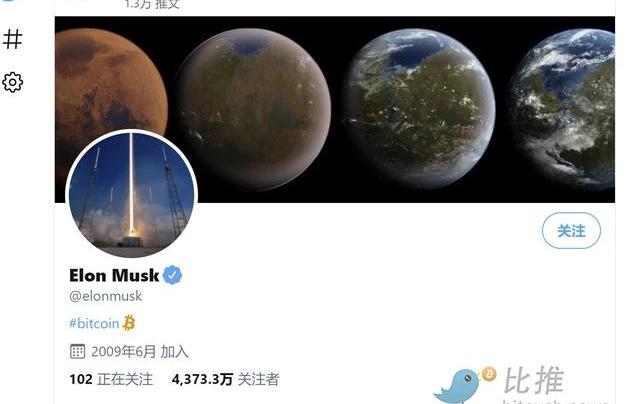Click the 比推 watermark text
The width and height of the screenshot is (630, 404).
pyautogui.click(x=534, y=380)
